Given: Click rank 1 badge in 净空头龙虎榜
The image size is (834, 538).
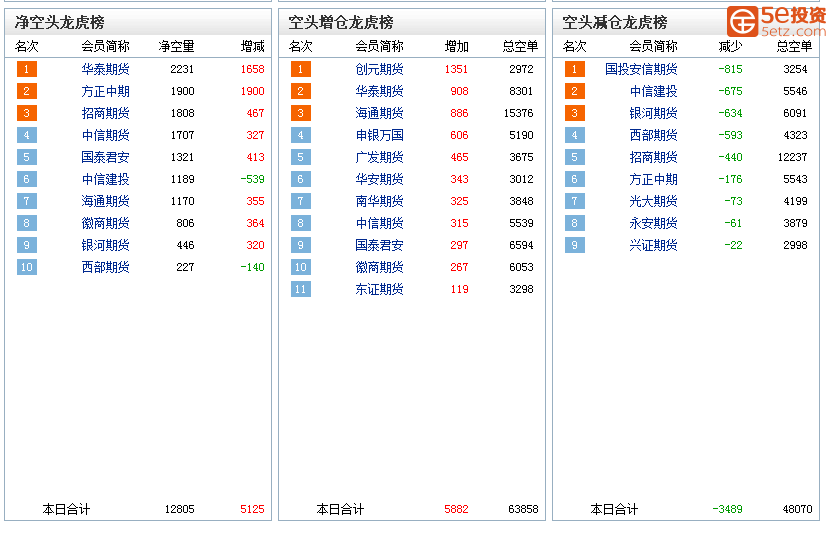Looking at the screenshot, I should click(x=27, y=69).
